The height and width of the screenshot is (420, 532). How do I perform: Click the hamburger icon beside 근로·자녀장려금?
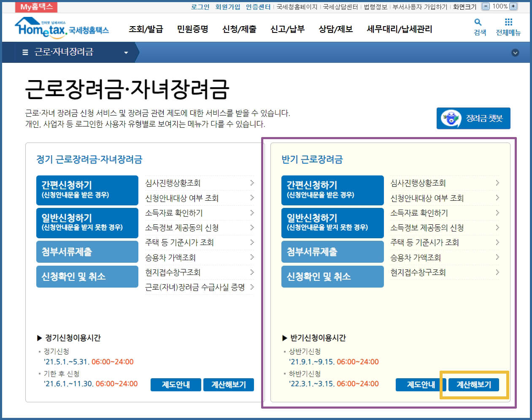tap(24, 52)
